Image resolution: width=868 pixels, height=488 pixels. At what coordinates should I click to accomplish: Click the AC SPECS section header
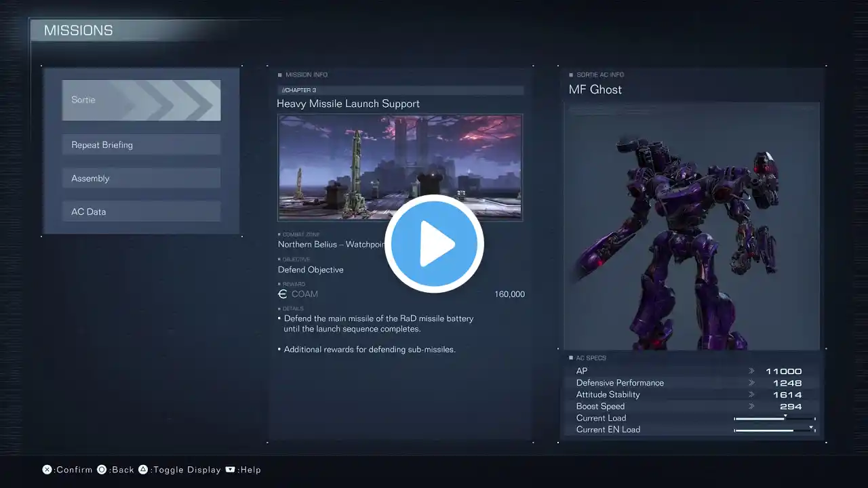click(591, 358)
